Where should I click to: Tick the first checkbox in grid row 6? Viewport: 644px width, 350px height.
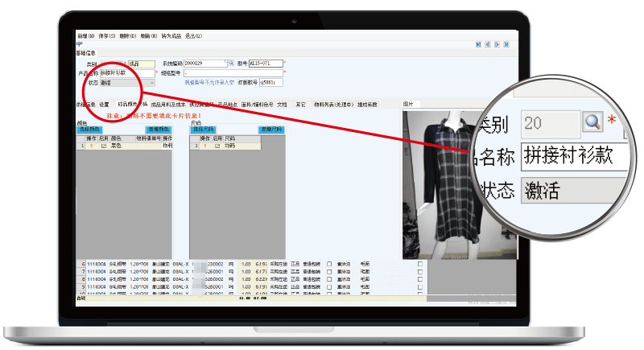tap(329, 264)
